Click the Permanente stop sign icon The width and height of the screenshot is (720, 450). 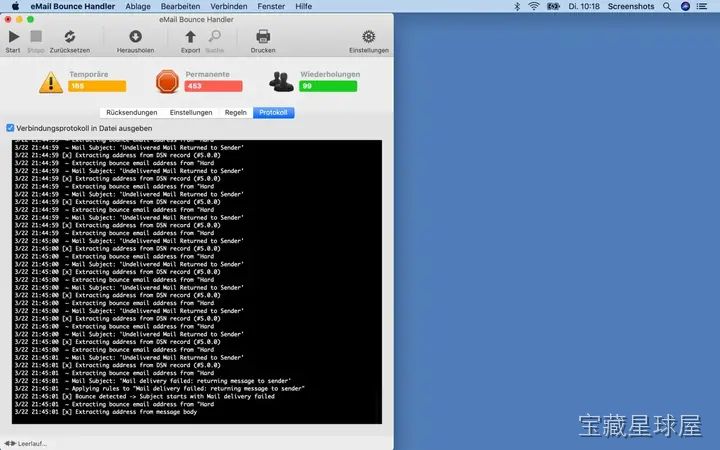coord(167,82)
